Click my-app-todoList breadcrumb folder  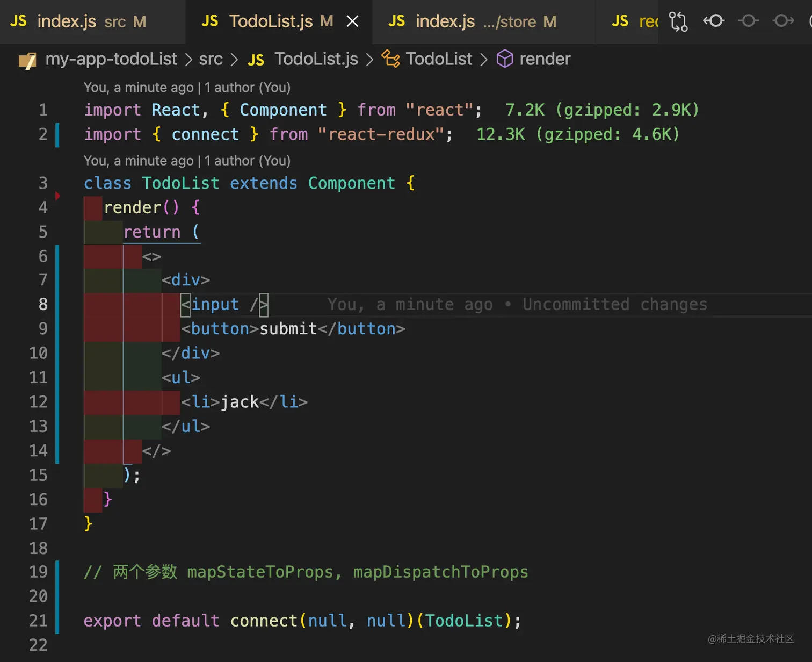tap(111, 59)
